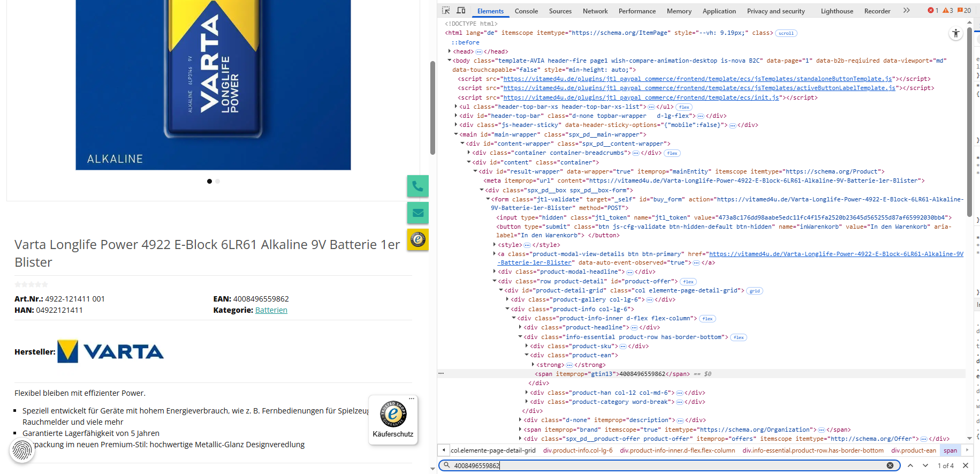Expand the product-gallery div node

[x=507, y=299]
